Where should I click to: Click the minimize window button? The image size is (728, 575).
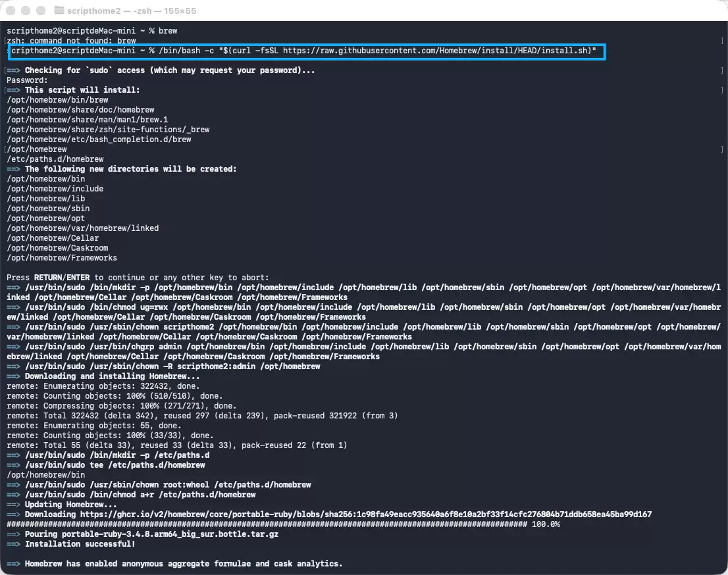(26, 11)
